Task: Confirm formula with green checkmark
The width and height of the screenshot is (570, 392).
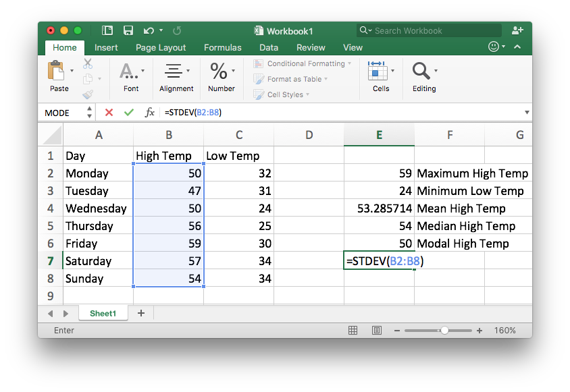Action: coord(128,113)
